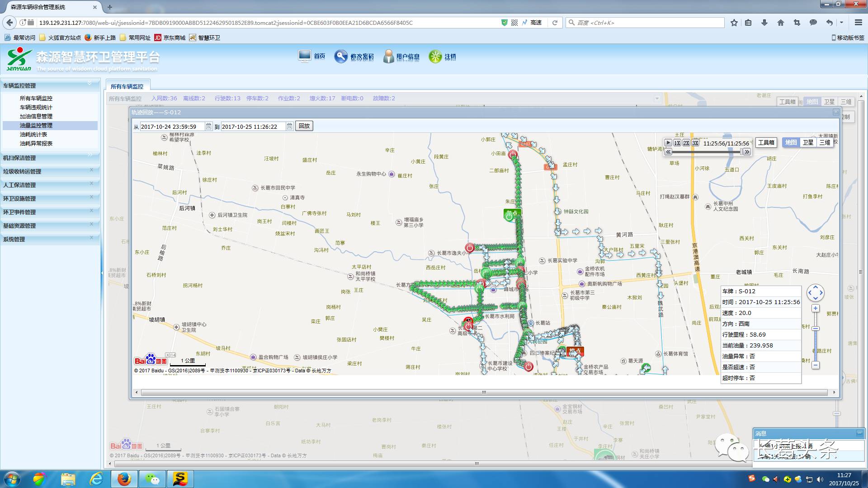This screenshot has height=488, width=868.
Task: Open 车辆违规统计 in the sidebar
Action: 36,107
